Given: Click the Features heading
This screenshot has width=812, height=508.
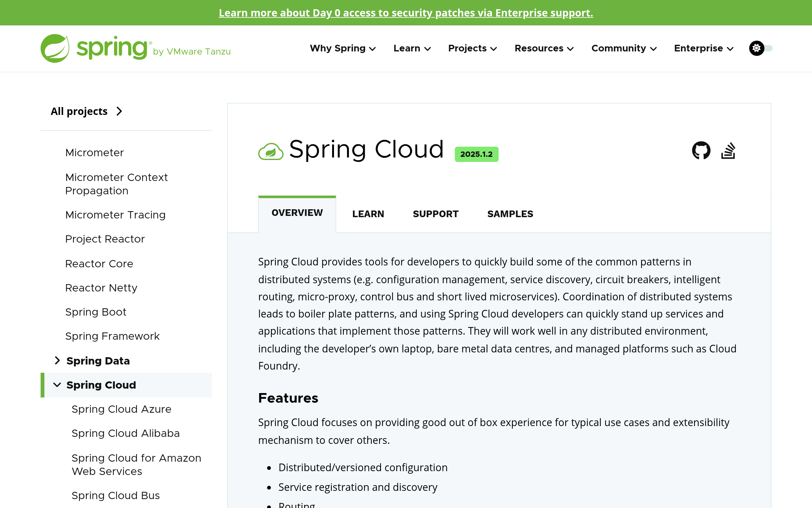Looking at the screenshot, I should pos(288,398).
